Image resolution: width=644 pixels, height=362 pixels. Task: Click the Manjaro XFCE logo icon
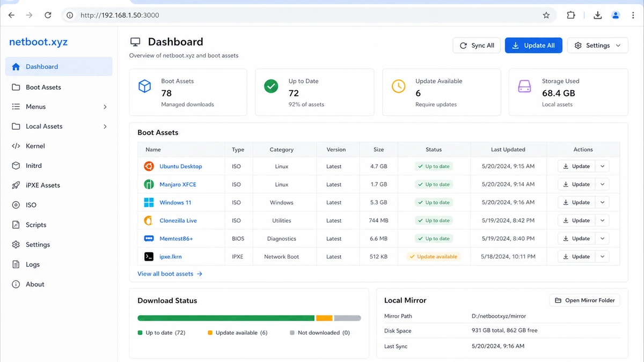click(x=149, y=184)
